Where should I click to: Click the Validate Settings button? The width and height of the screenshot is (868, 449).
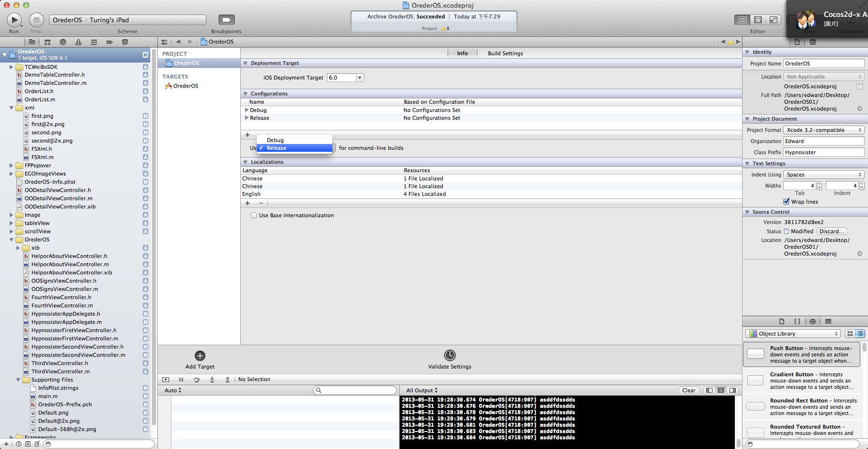tap(449, 359)
